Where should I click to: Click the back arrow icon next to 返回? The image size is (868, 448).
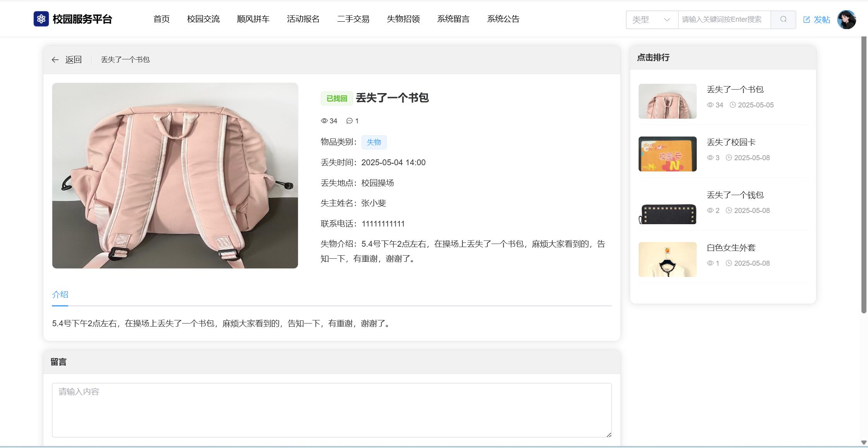[55, 60]
